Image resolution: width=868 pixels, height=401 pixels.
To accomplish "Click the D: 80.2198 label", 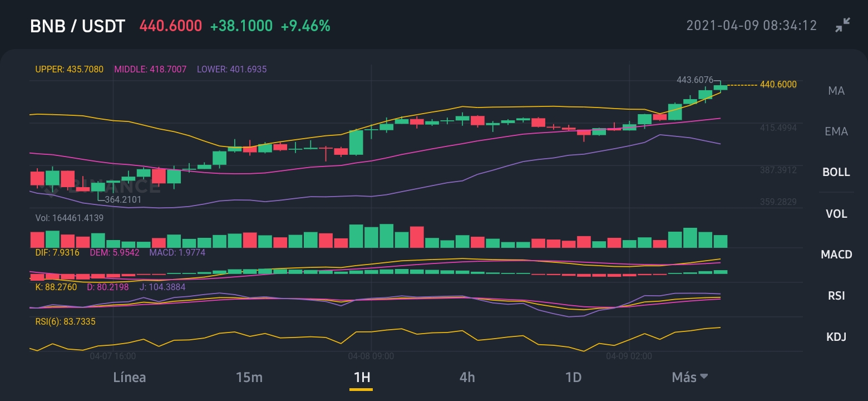I will (x=108, y=287).
